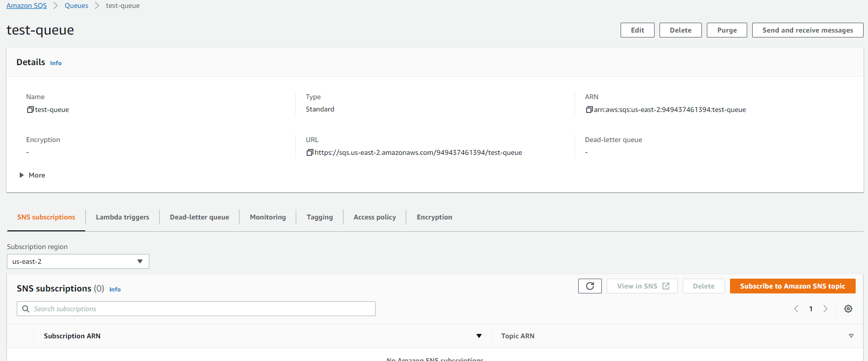Viewport: 868px width, 361px height.
Task: Click test-queue name value in Details
Action: (x=52, y=109)
